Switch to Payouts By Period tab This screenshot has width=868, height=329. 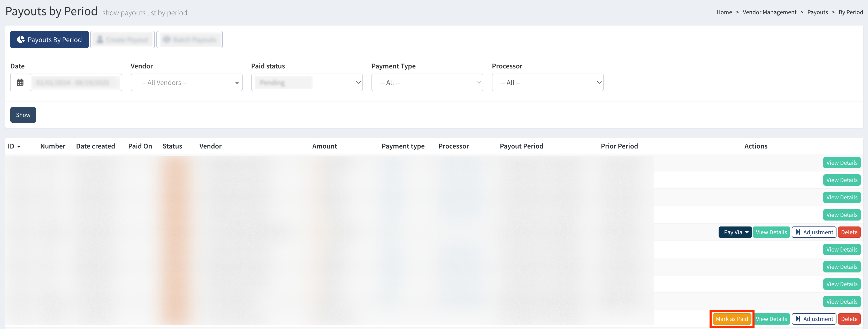[x=50, y=40]
